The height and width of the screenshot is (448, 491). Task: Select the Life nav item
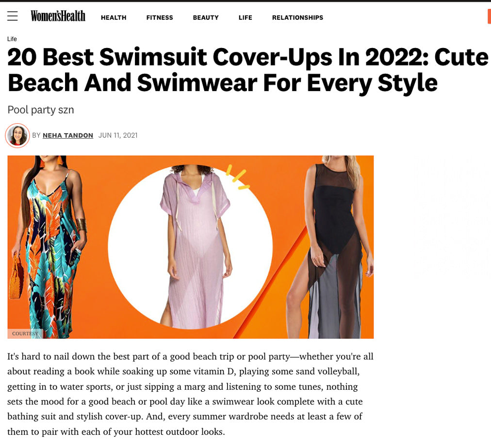(245, 17)
